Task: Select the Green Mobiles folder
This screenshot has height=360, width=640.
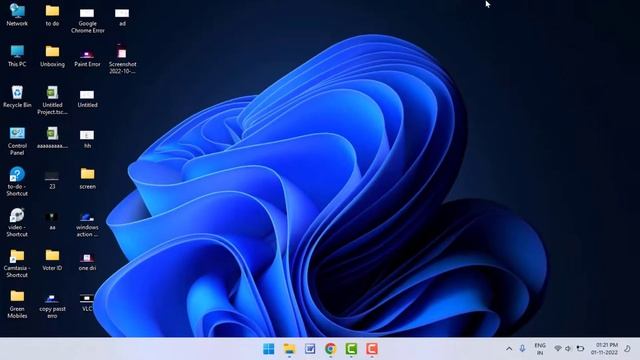Action: (17, 304)
